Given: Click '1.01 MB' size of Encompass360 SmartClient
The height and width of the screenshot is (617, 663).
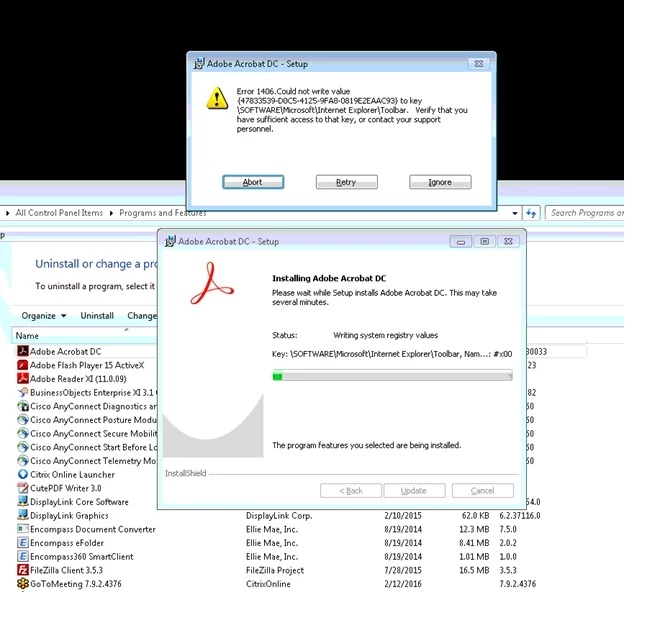Looking at the screenshot, I should pos(474,557).
